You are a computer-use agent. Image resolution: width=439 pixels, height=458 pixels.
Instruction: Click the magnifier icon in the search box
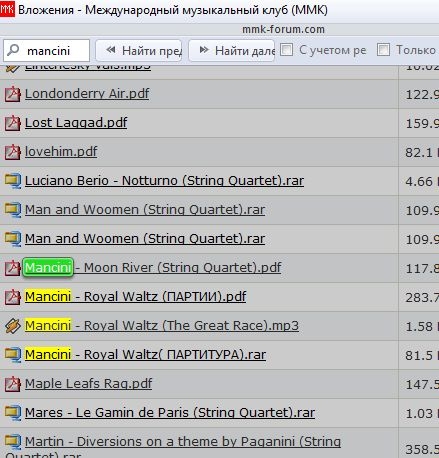pos(13,50)
